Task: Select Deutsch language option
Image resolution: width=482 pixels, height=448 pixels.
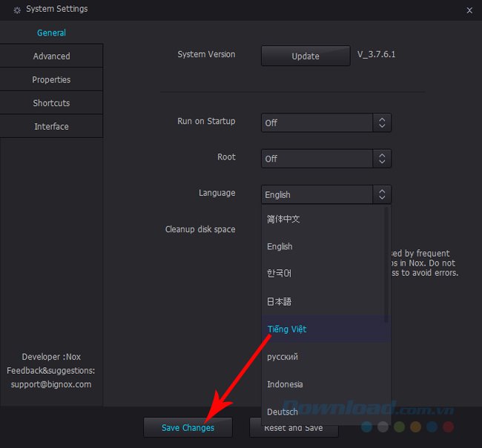Action: [326, 412]
